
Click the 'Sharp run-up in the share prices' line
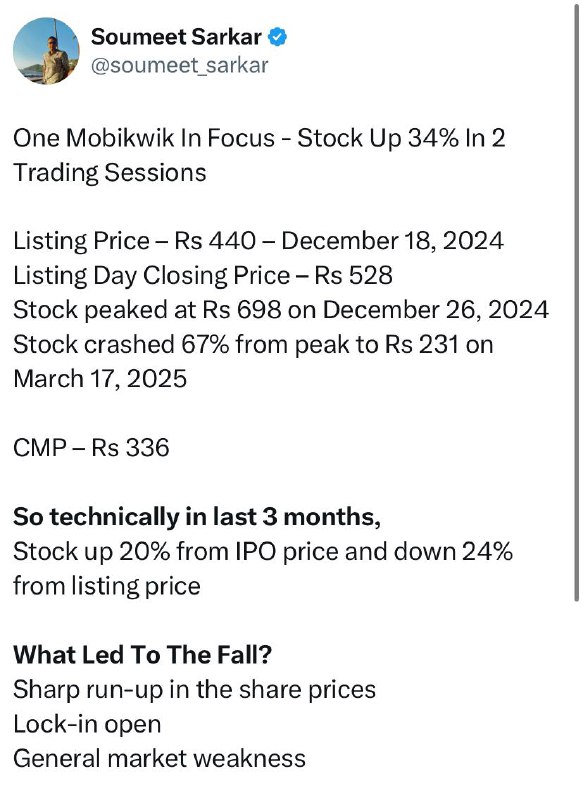click(194, 689)
